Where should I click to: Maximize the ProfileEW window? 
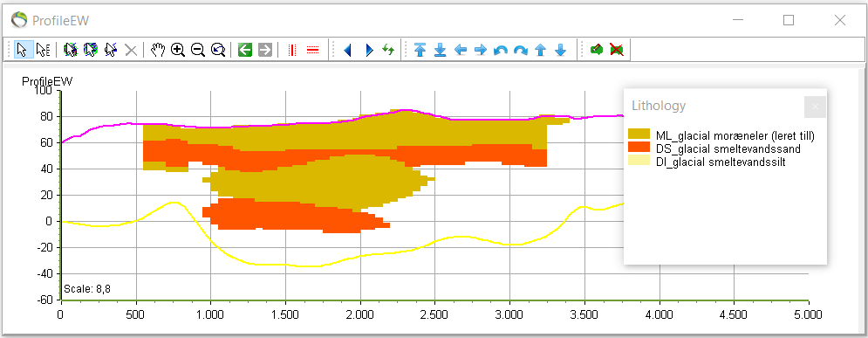[x=789, y=20]
